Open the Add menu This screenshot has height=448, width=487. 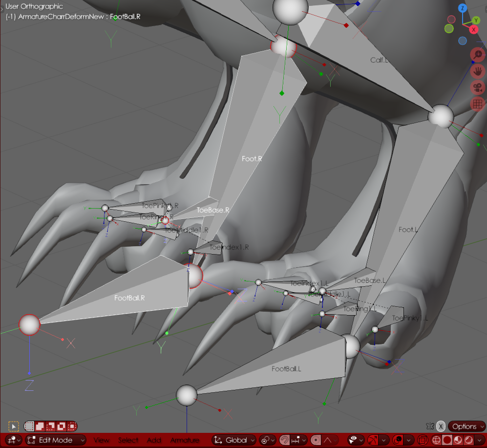click(154, 440)
